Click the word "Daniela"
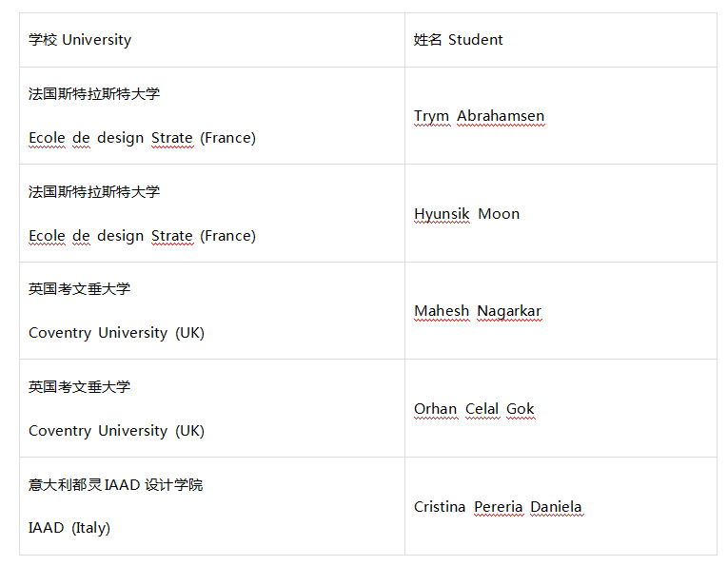Screen dimensions: 728x566 [556, 507]
